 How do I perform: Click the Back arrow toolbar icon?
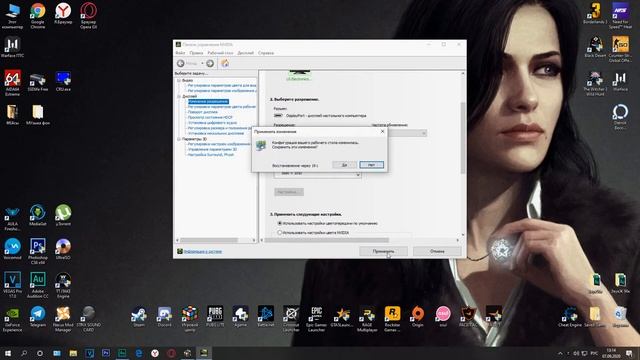[181, 63]
